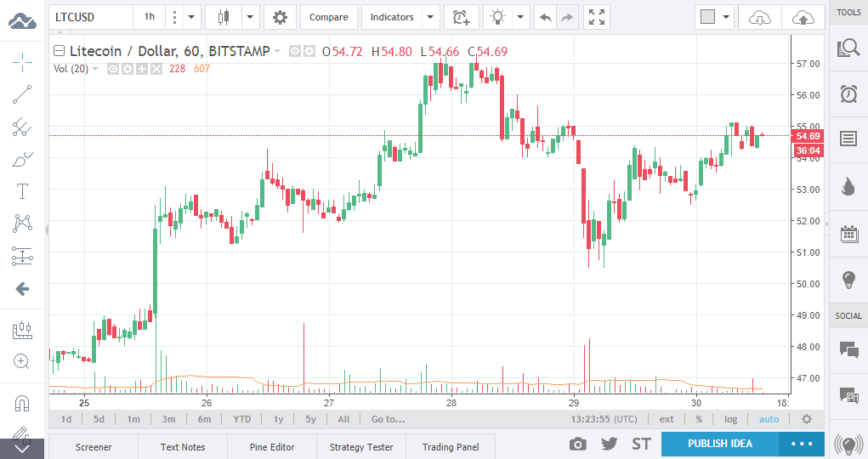Set the date range to 5d
The width and height of the screenshot is (868, 459).
click(99, 419)
